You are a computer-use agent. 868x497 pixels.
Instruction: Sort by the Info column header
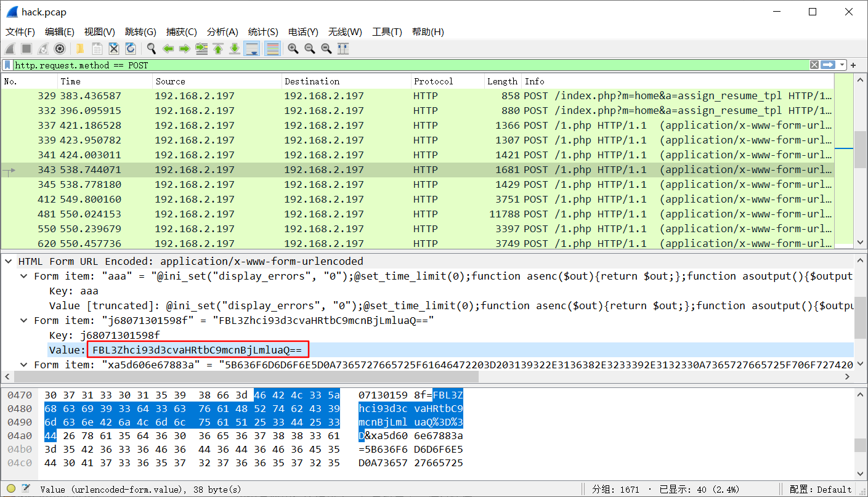coord(678,81)
